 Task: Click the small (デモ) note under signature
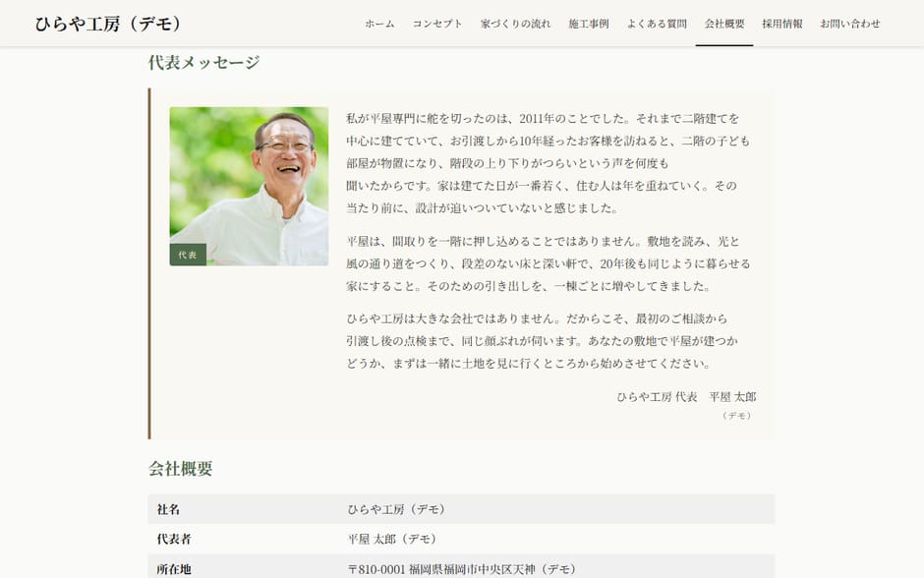(736, 416)
